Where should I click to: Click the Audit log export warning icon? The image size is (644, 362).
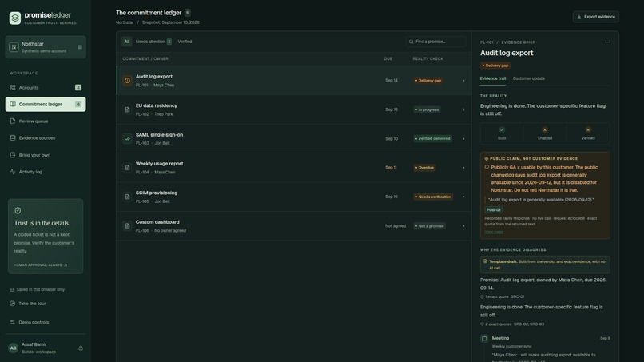[127, 81]
